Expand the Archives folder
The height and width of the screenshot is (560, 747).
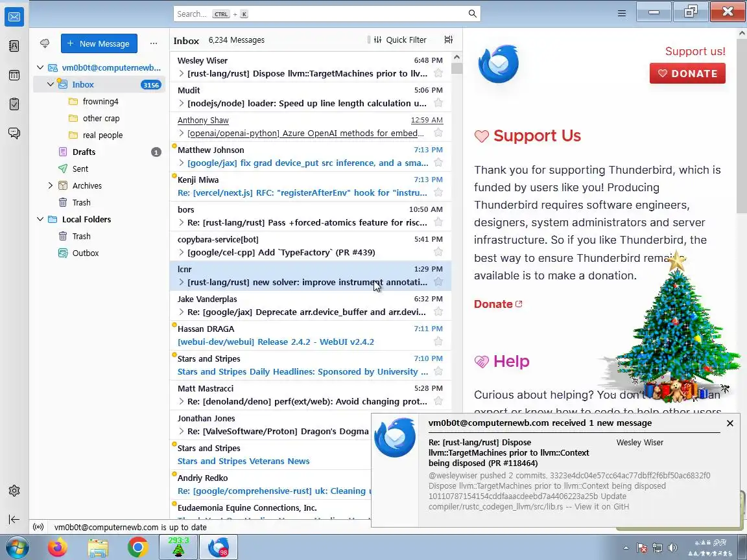pos(51,186)
